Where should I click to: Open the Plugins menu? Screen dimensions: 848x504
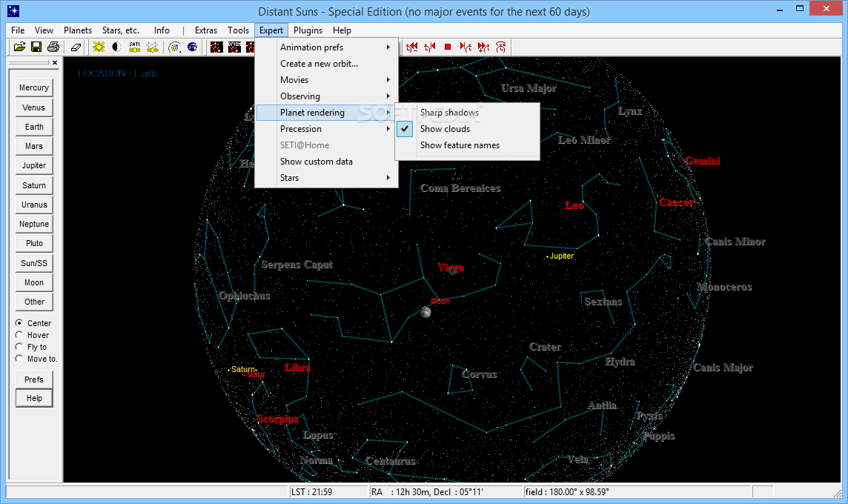coord(308,30)
